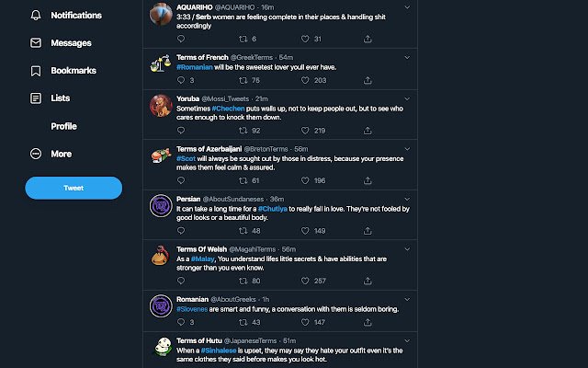The image size is (588, 368).
Task: Open the Lists section
Action: pyautogui.click(x=50, y=98)
